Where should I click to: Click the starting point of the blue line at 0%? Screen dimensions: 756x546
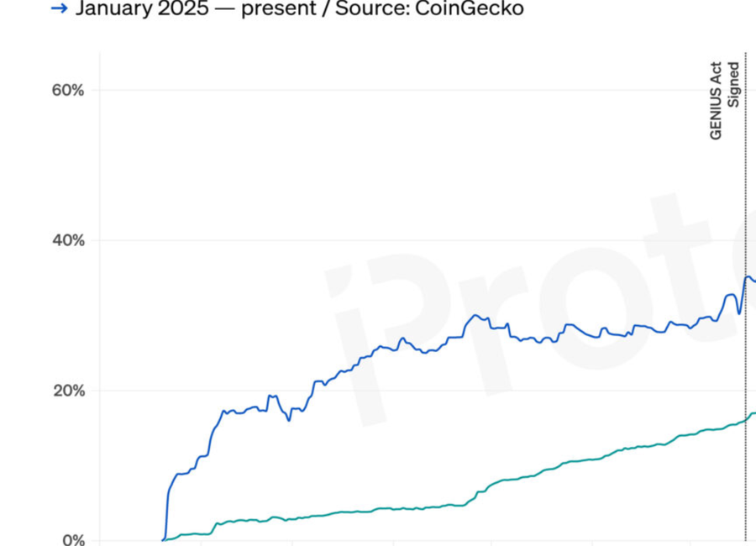coord(163,539)
